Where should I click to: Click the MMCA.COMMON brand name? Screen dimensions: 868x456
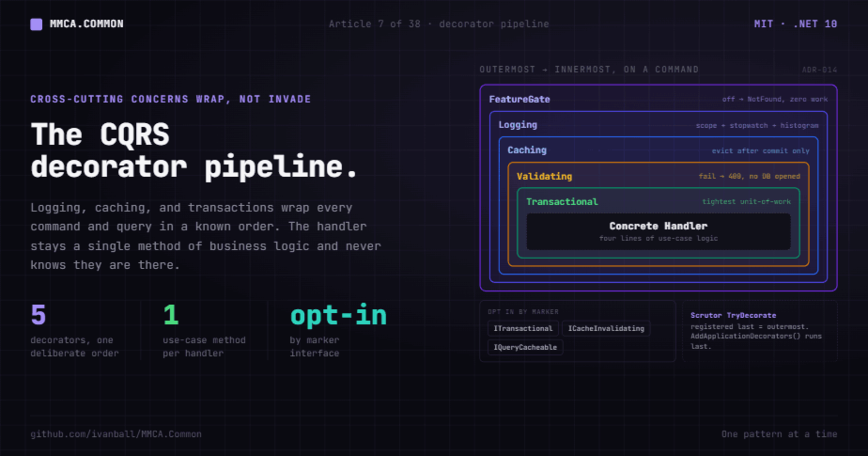click(x=86, y=24)
